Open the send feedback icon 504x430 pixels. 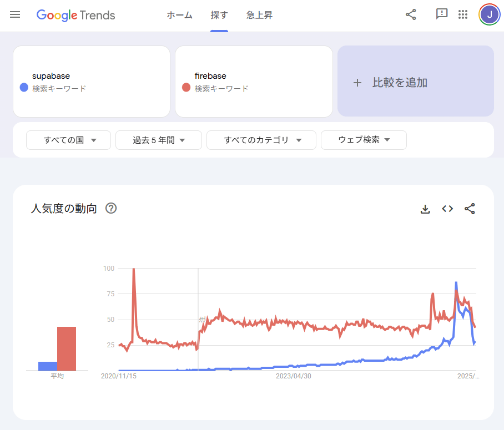pos(442,15)
